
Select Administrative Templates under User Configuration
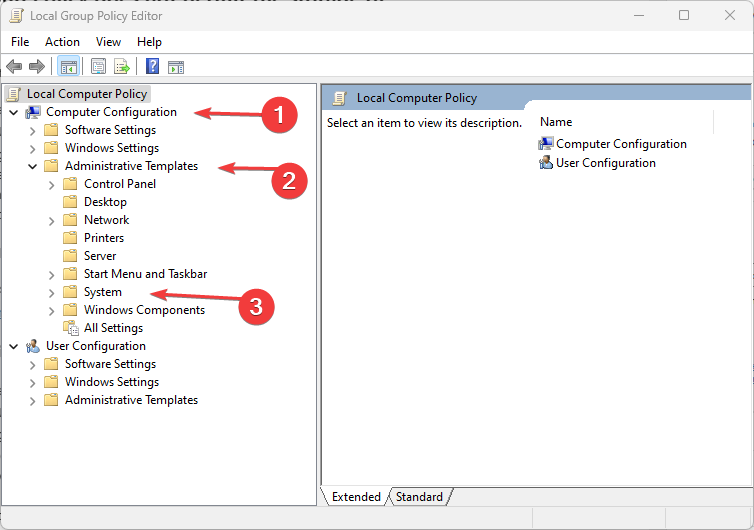pos(131,400)
